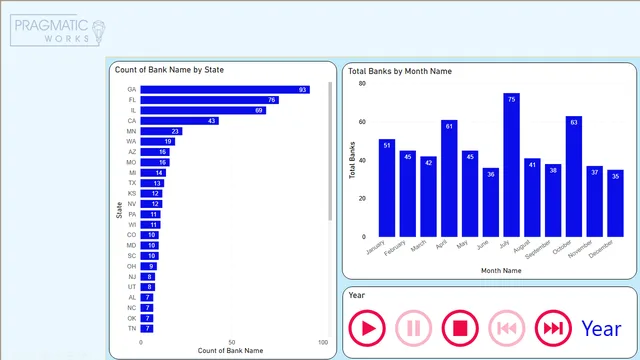This screenshot has height=360, width=640.
Task: Click the 'Count of Bank Name by State' title
Action: (169, 70)
